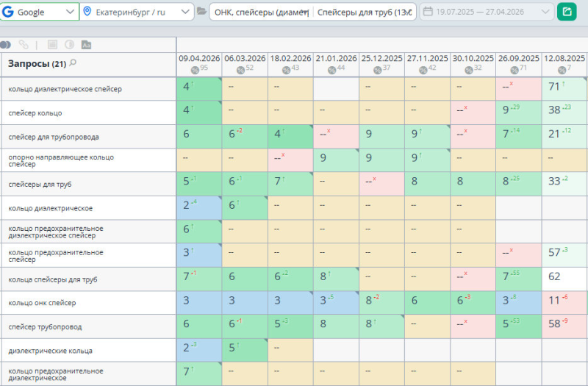Open the Екатеринбург / ru region dropdown
The width and height of the screenshot is (588, 386).
pyautogui.click(x=137, y=12)
